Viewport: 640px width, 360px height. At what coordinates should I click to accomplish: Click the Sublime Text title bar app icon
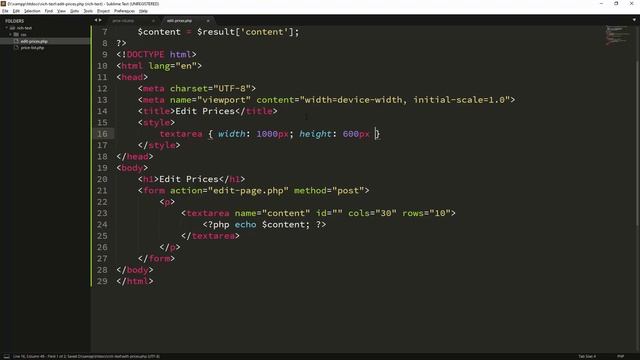3,4
